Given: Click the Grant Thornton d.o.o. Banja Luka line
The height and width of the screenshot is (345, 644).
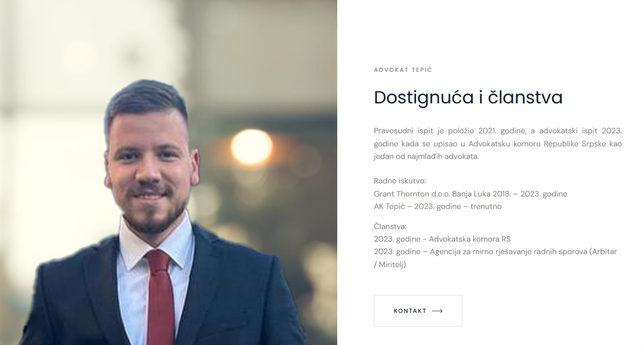Looking at the screenshot, I should point(470,194).
